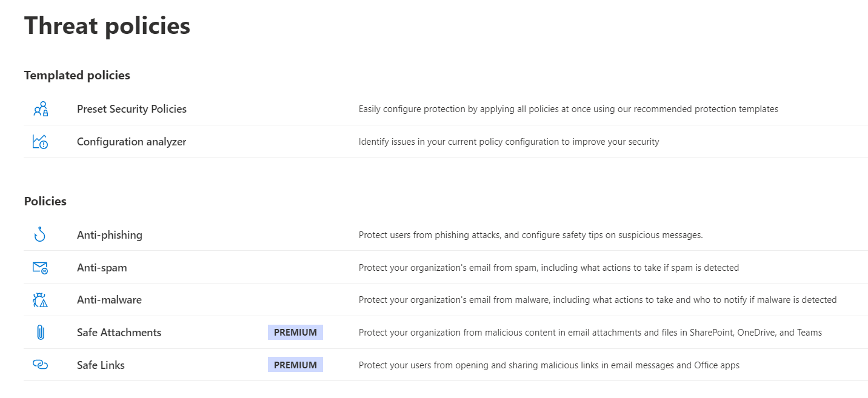Click the PREMIUM badge beside Safe Attachments

[x=295, y=333]
